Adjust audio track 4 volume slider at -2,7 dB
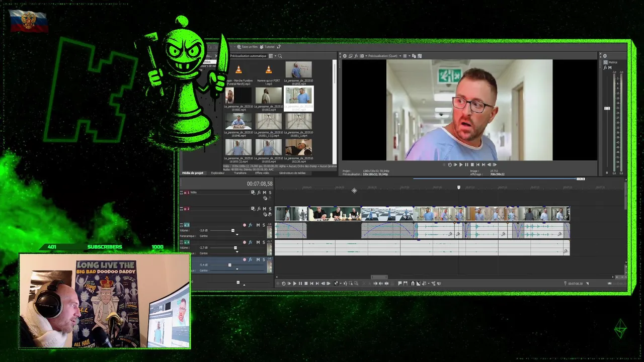The image size is (644, 362). [235, 248]
